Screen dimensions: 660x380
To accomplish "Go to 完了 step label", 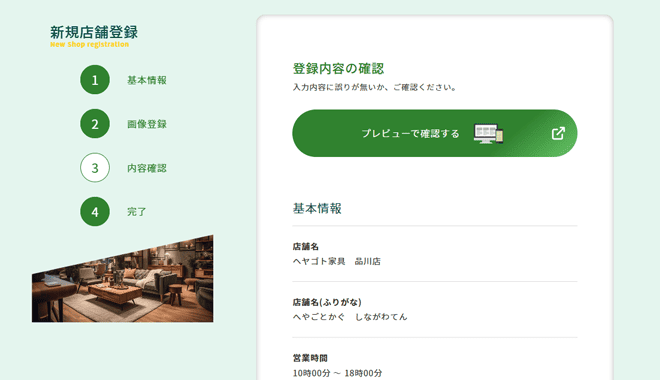I will click(137, 212).
